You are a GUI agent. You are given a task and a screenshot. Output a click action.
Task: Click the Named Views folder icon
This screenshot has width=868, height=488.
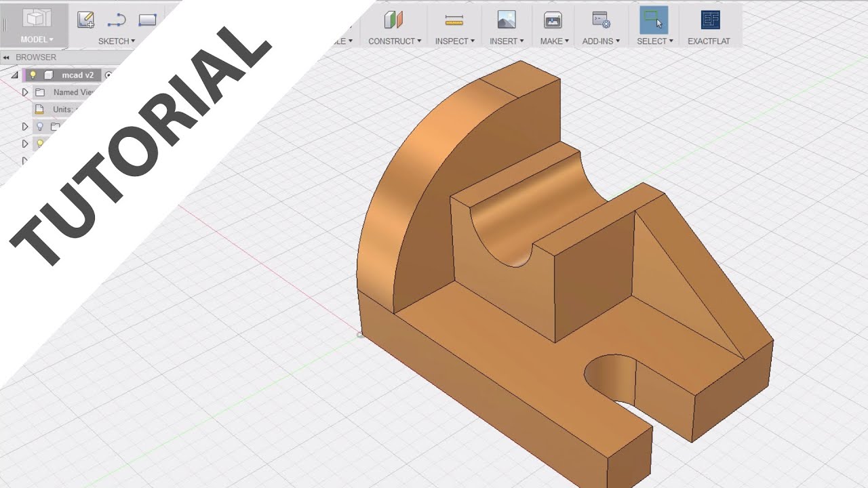[x=40, y=92]
